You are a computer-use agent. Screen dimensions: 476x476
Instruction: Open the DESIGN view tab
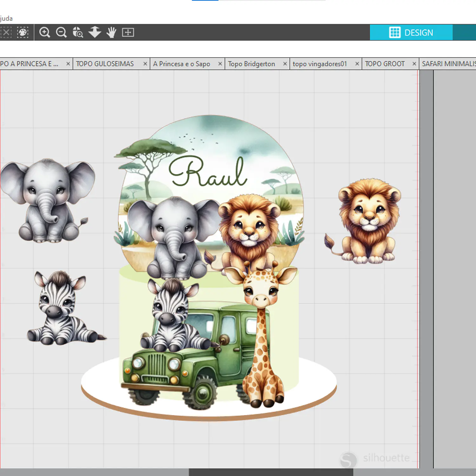[x=411, y=32]
